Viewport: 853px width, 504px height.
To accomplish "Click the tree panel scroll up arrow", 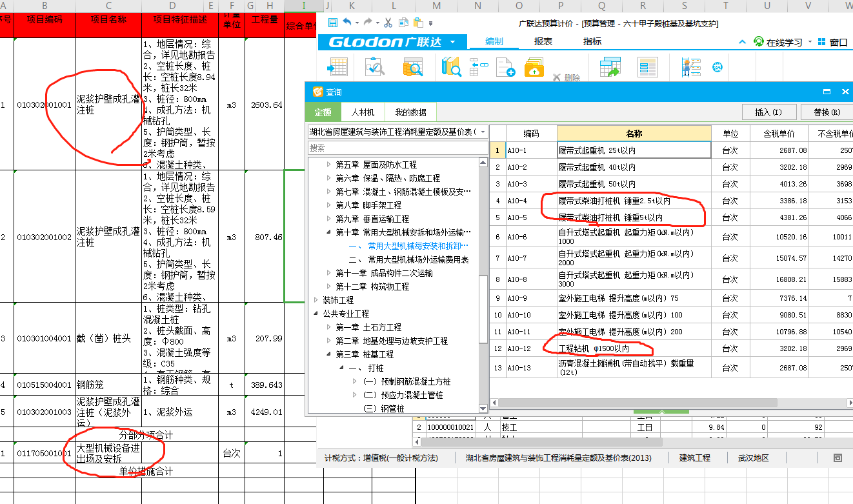I will click(x=484, y=161).
